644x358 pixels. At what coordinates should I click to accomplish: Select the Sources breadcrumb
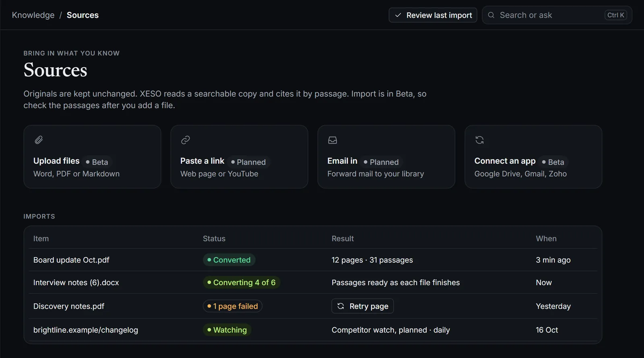coord(83,15)
